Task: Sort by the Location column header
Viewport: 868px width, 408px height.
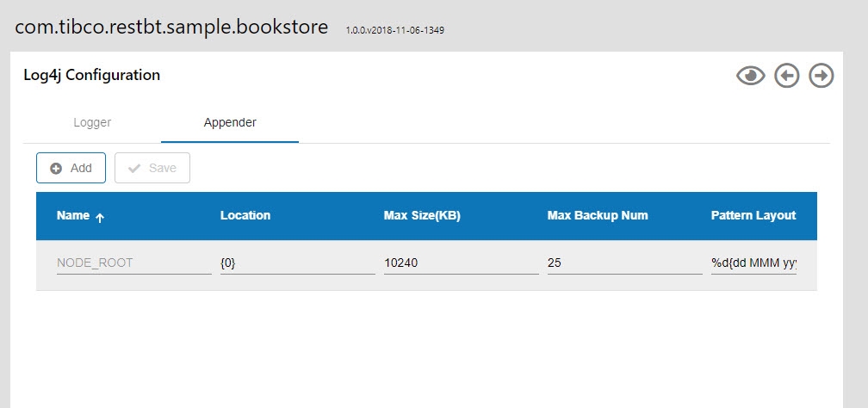Action: coord(245,216)
